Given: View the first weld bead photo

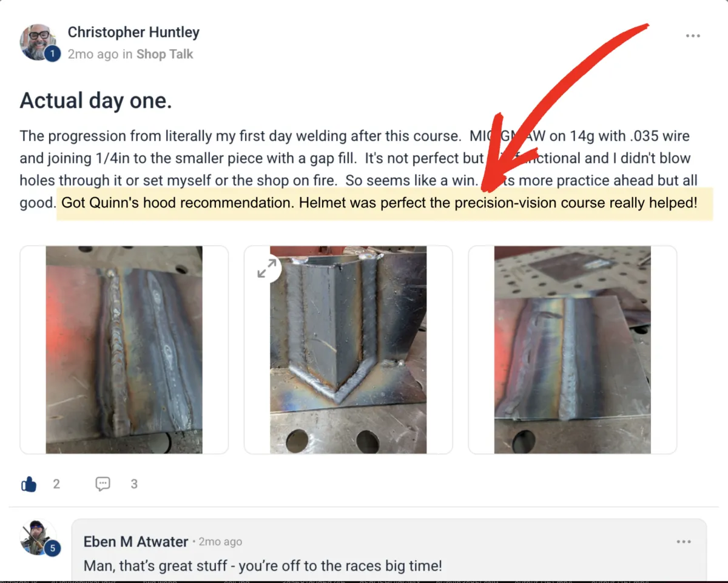Looking at the screenshot, I should click(124, 349).
